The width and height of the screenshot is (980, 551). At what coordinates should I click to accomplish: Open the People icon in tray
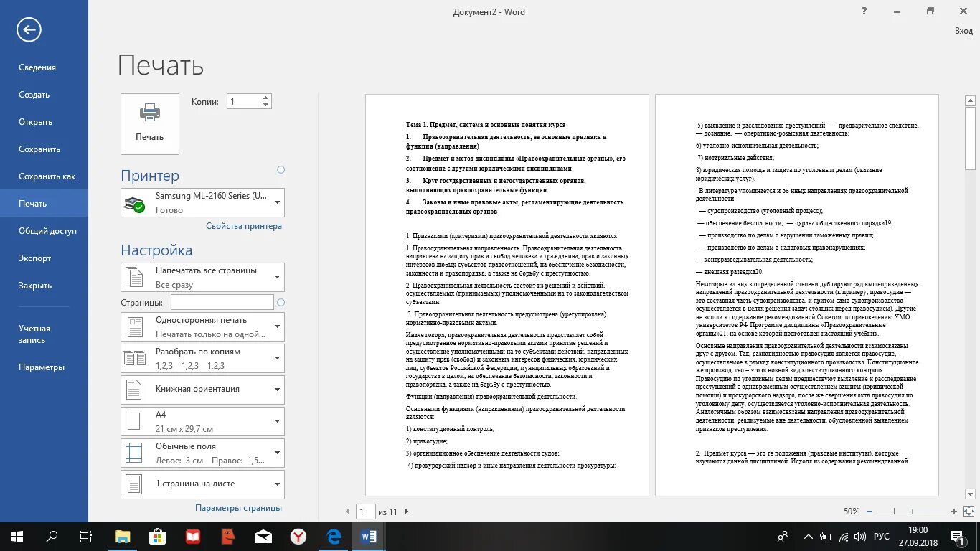783,536
